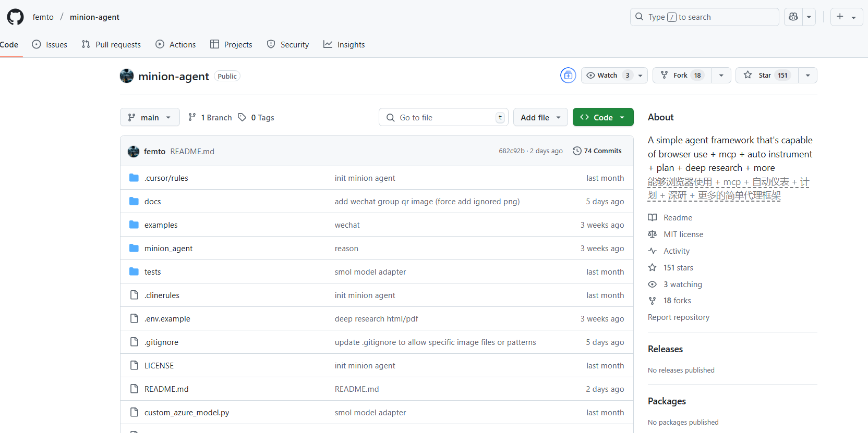View the 1 Branch link
The width and height of the screenshot is (868, 433).
pos(210,117)
